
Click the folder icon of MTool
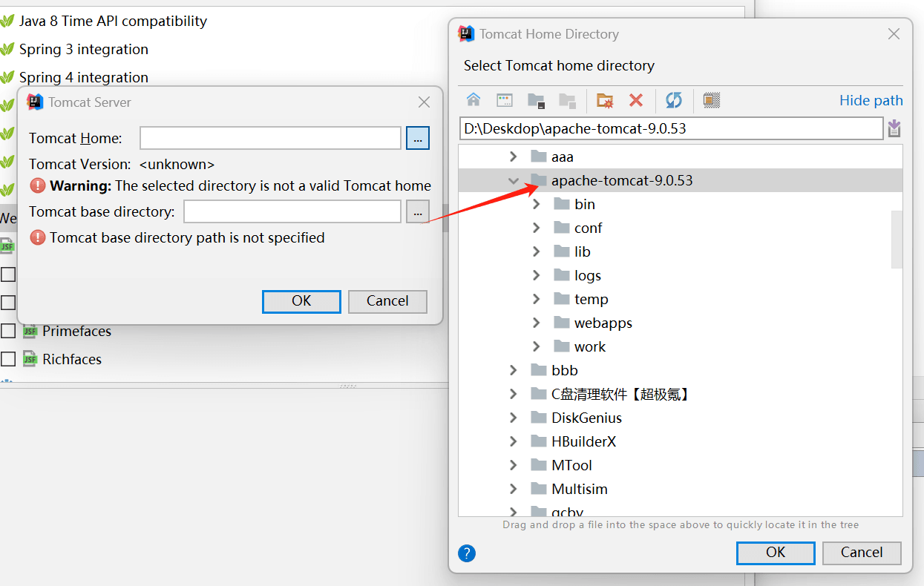[x=539, y=465]
